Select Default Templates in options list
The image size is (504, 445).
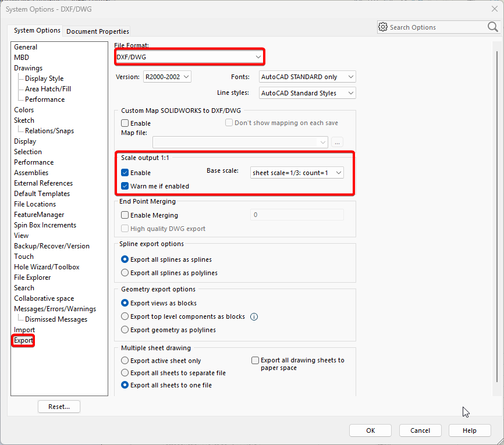42,194
